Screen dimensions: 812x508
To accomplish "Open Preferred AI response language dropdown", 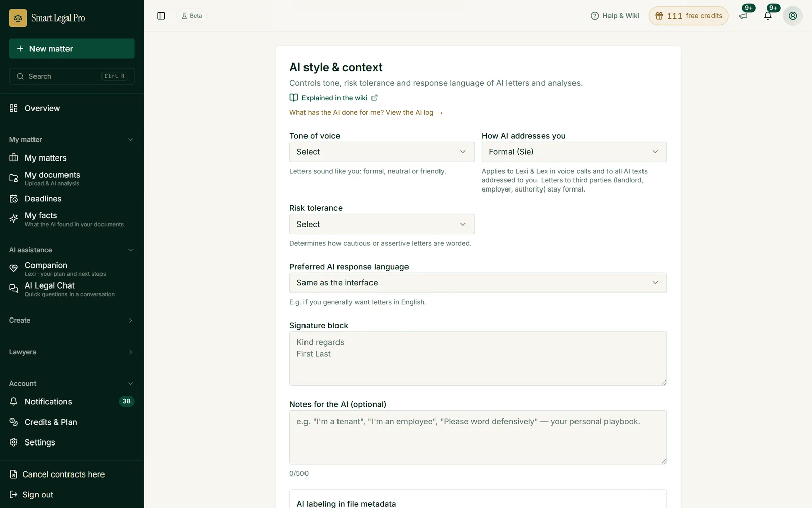I will tap(478, 283).
